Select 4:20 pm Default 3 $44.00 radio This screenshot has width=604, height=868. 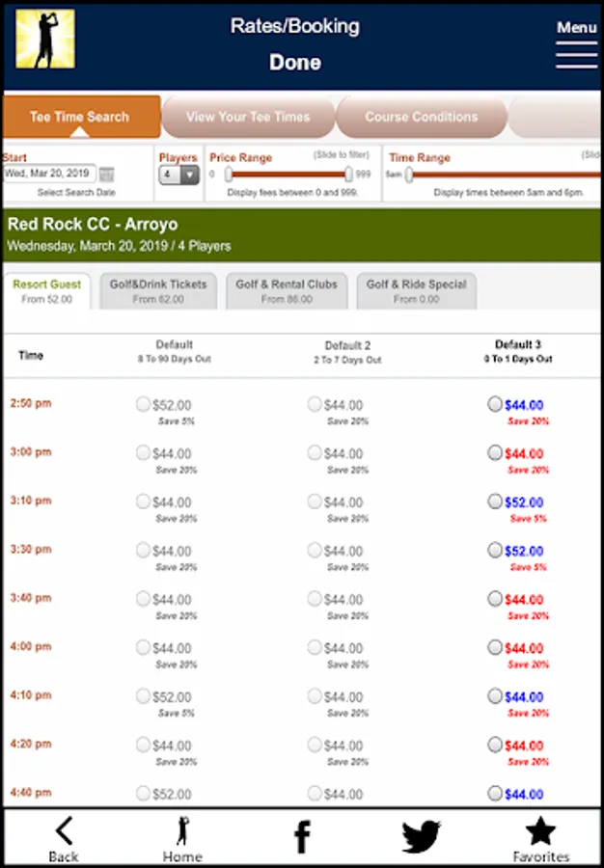pyautogui.click(x=495, y=746)
